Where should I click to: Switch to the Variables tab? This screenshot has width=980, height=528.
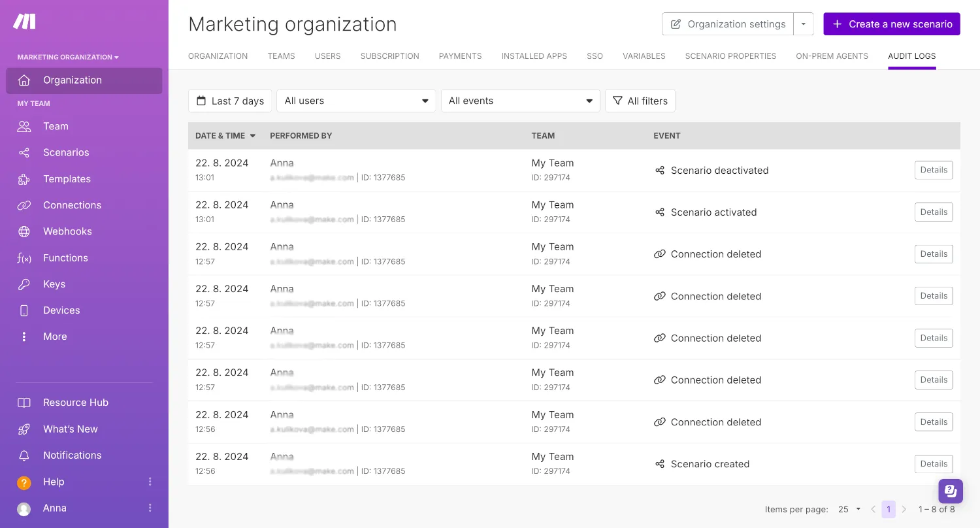pos(644,56)
